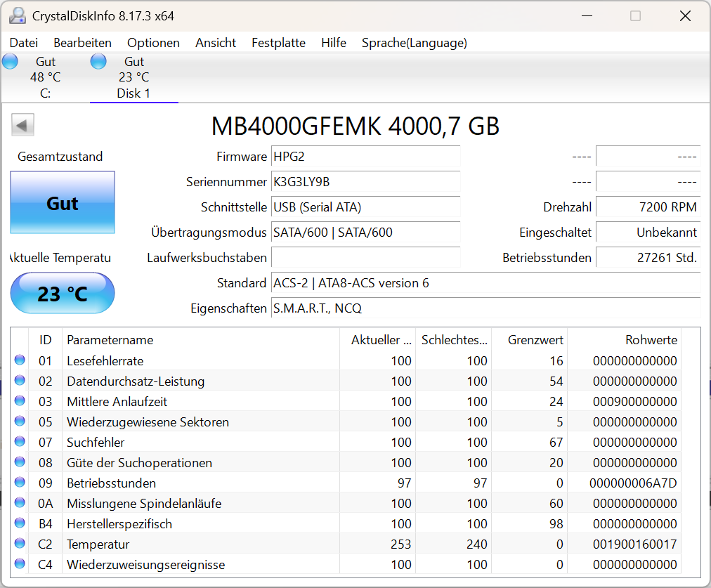Select the Disk 1 tab
711x588 pixels.
(133, 77)
